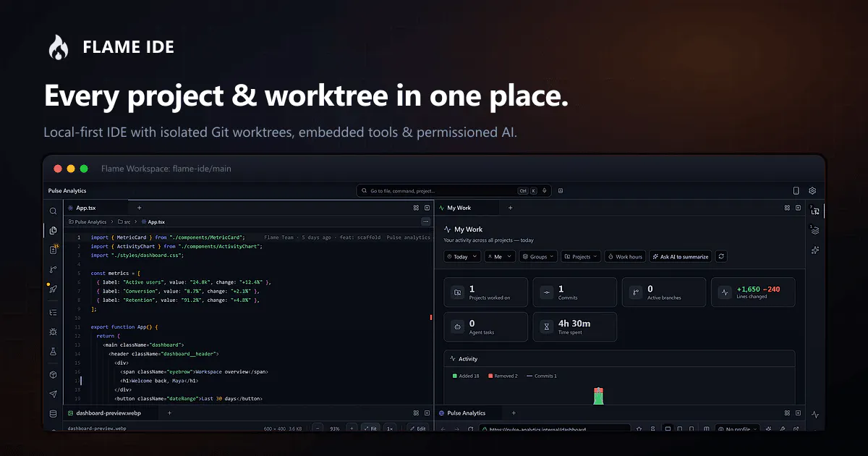868x456 pixels.
Task: Open sidebar icon with 15 badge
Action: tap(53, 250)
